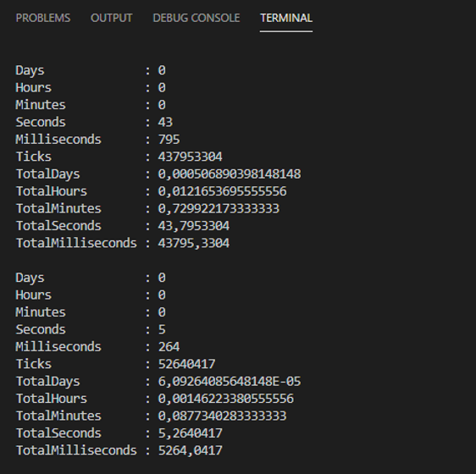This screenshot has width=476, height=474.
Task: Open the OUTPUT tab
Action: tap(111, 18)
